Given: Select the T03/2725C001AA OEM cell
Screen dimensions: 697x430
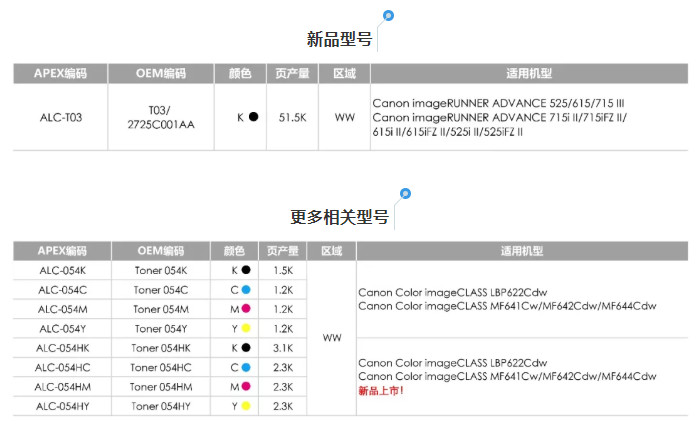Looking at the screenshot, I should pyautogui.click(x=161, y=117).
